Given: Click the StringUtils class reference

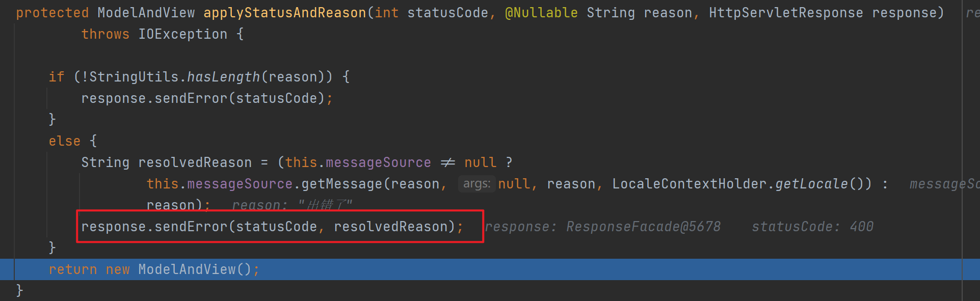Looking at the screenshot, I should [x=134, y=77].
